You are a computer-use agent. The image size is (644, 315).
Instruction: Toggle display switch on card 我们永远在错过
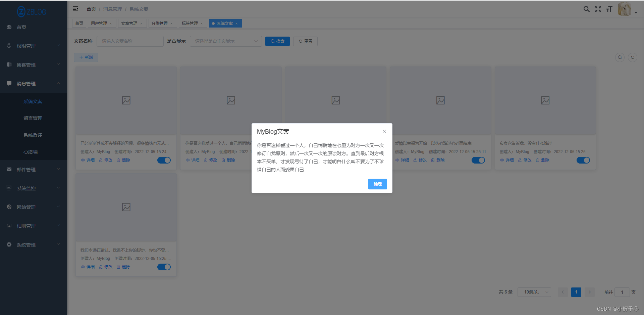[x=164, y=267]
